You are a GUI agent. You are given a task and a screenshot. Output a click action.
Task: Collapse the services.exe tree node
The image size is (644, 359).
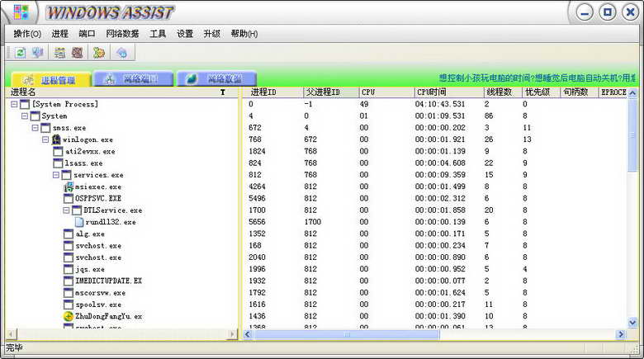click(x=56, y=175)
